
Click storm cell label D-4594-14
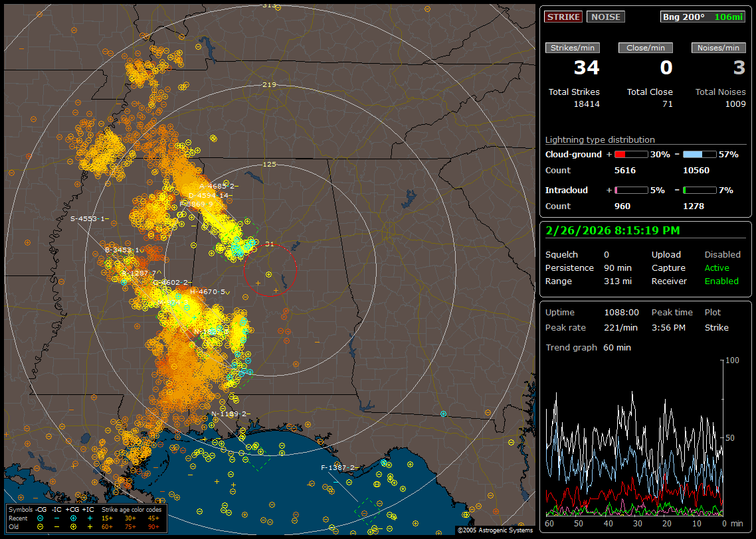[x=209, y=195]
